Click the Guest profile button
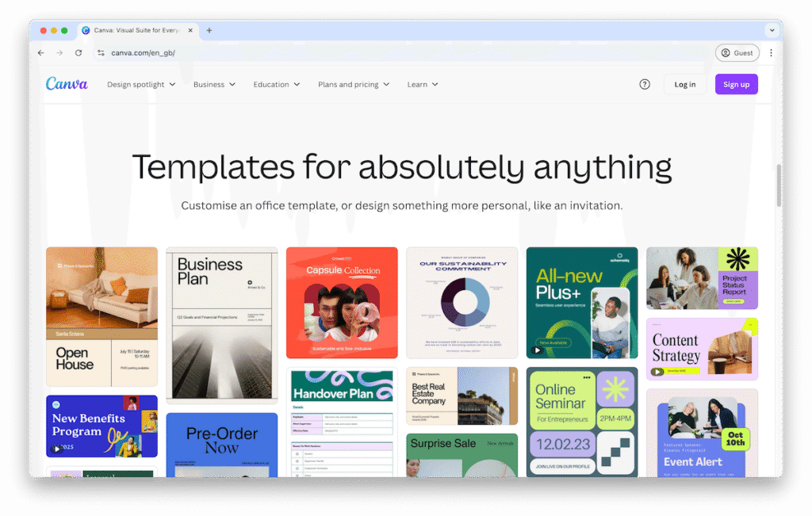This screenshot has width=812, height=516. click(737, 53)
